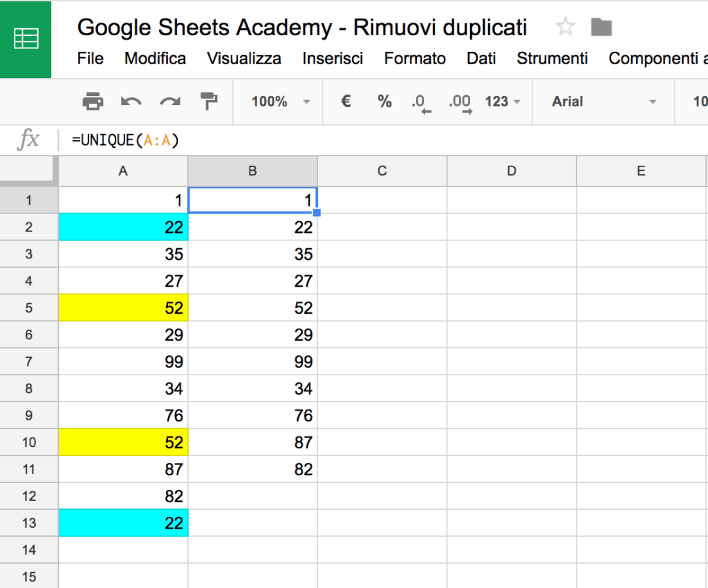Screen dimensions: 708x588
Task: Select column C header
Action: [382, 171]
